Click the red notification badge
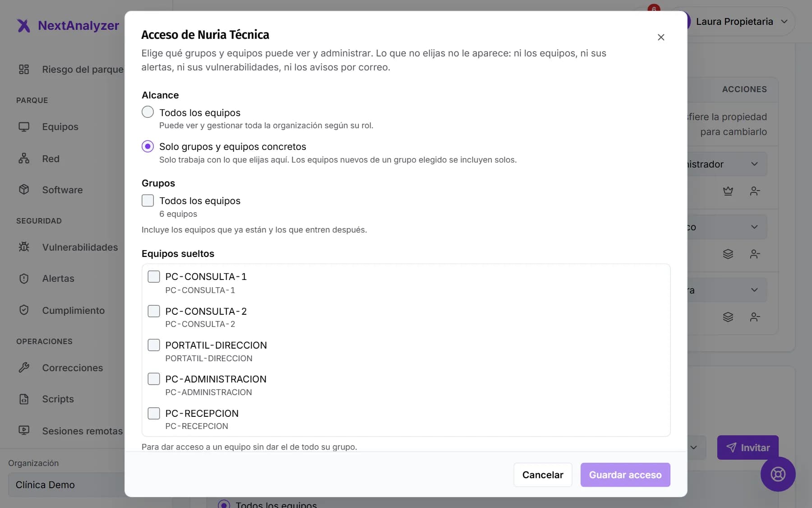The image size is (812, 508). (x=654, y=8)
